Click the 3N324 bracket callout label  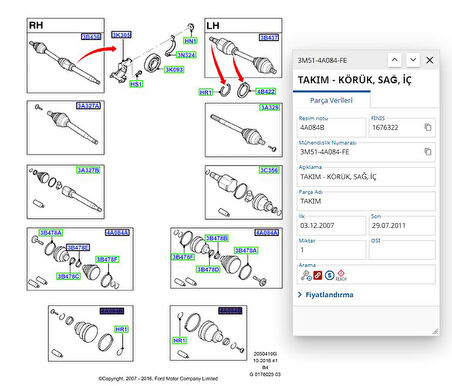[x=186, y=55]
